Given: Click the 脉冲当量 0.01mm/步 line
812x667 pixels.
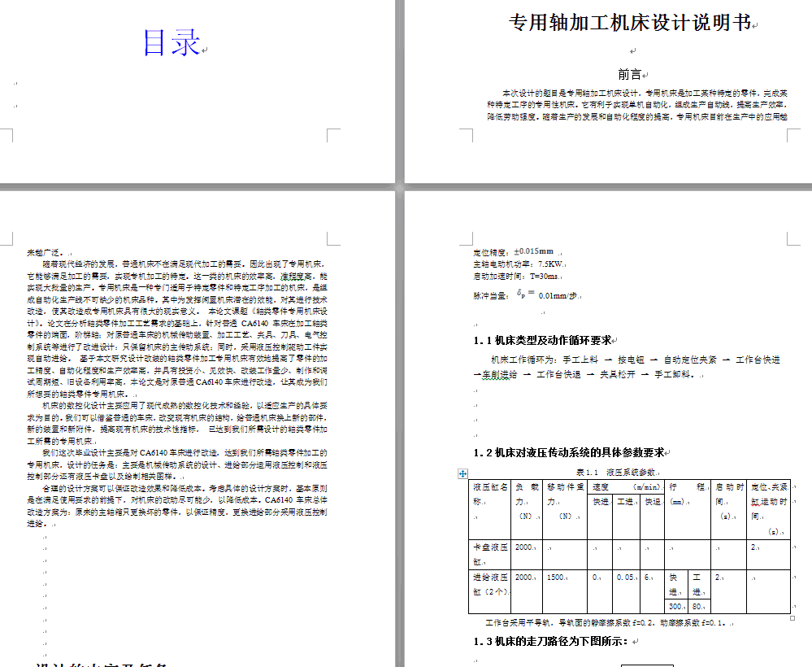Looking at the screenshot, I should coord(525,295).
